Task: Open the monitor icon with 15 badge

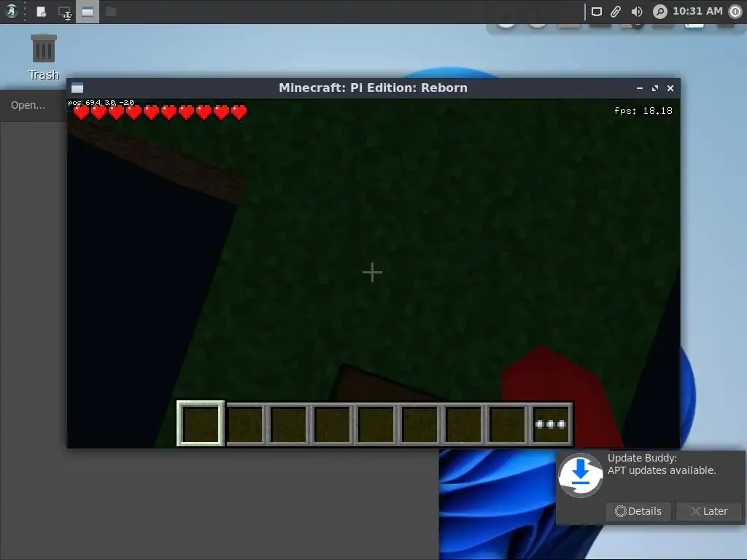Action: 64,12
